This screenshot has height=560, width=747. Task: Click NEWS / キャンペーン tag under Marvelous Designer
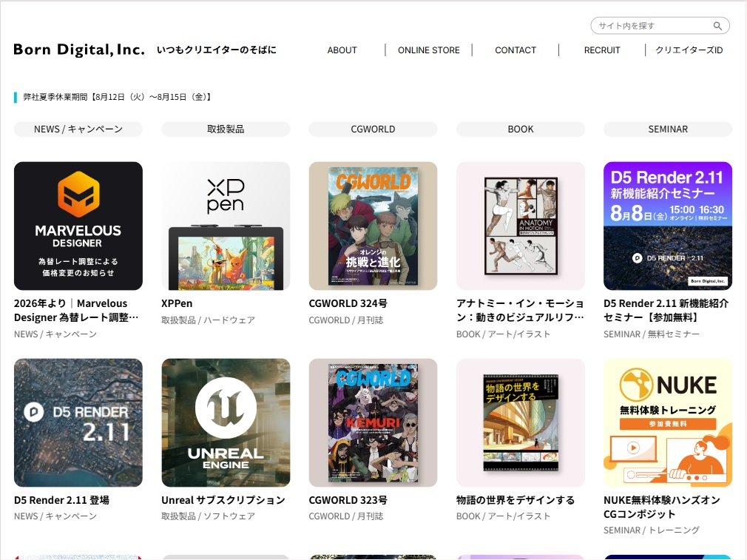(x=55, y=334)
